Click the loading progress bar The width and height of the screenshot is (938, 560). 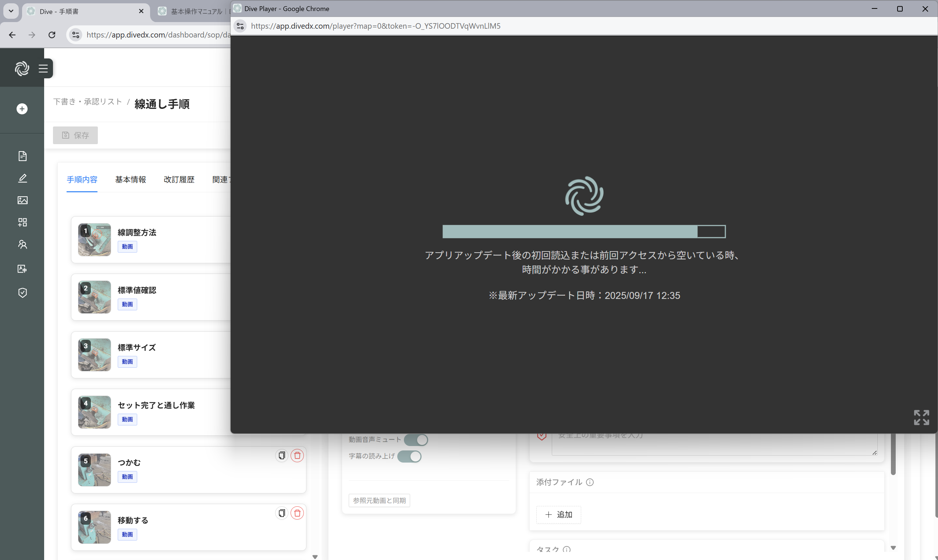click(583, 231)
